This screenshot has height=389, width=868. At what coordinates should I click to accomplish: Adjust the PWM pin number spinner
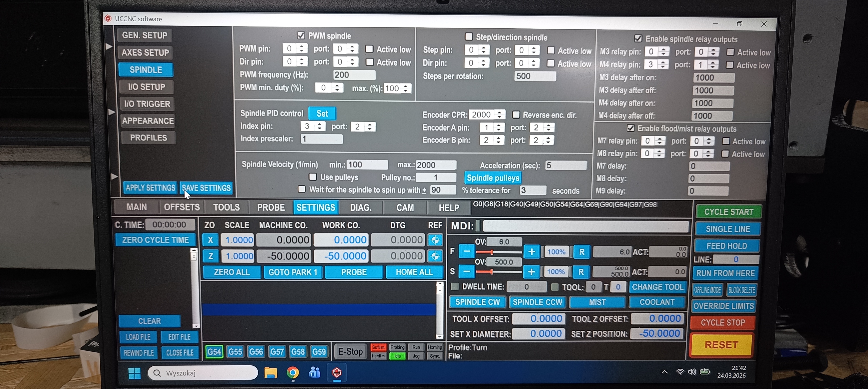[302, 48]
